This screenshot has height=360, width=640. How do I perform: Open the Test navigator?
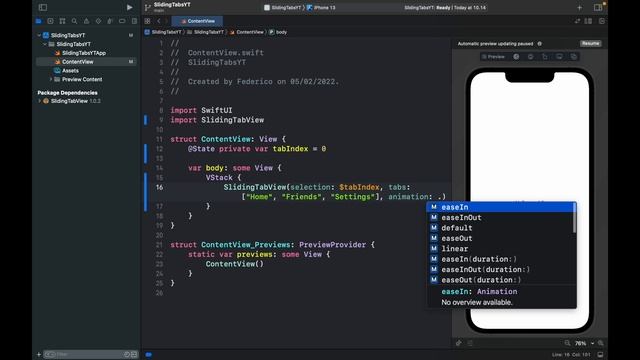98,21
